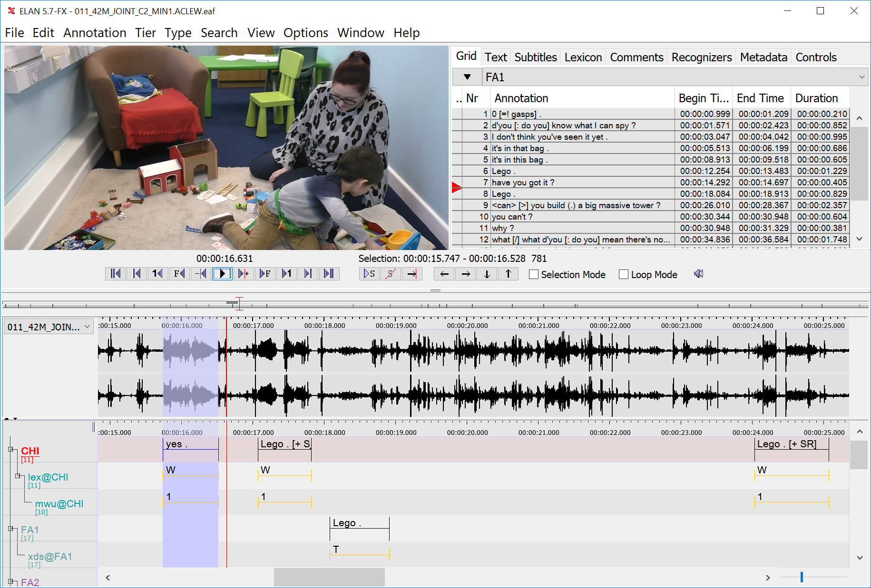The width and height of the screenshot is (871, 588).
Task: Go to previous annotation with left arrow
Action: pyautogui.click(x=444, y=274)
